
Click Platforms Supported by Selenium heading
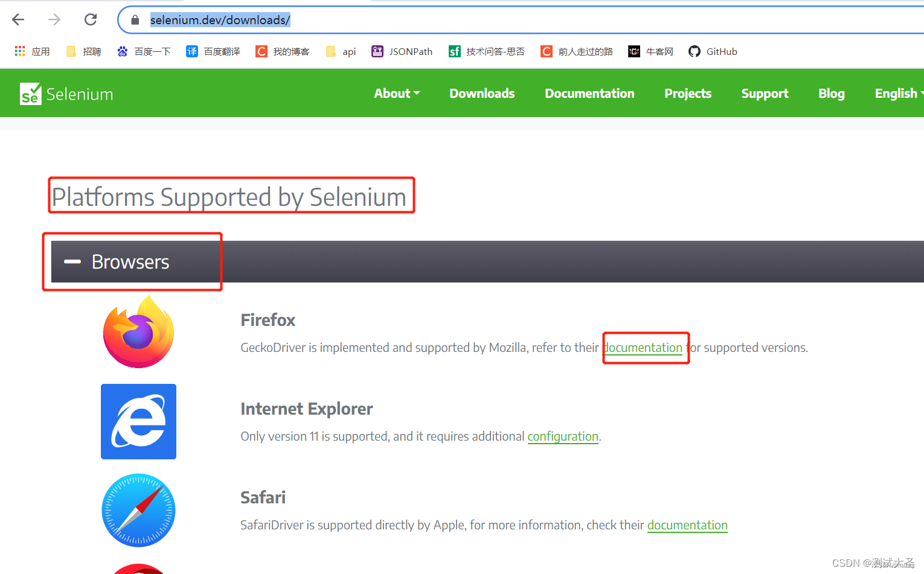coord(229,197)
